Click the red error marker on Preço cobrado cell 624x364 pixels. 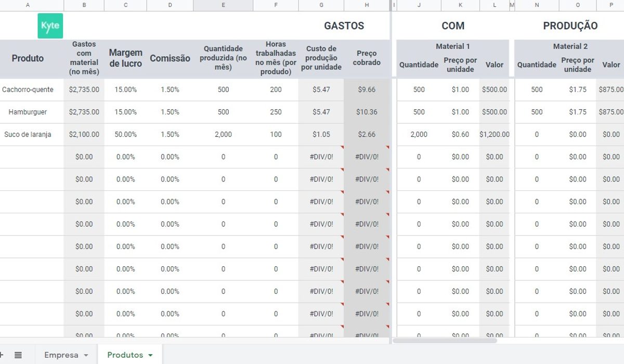tap(387, 147)
